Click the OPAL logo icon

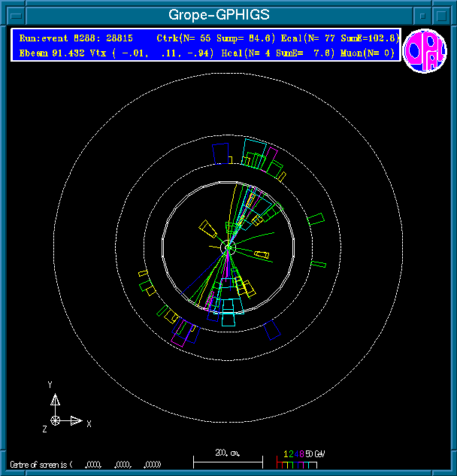pyautogui.click(x=425, y=50)
